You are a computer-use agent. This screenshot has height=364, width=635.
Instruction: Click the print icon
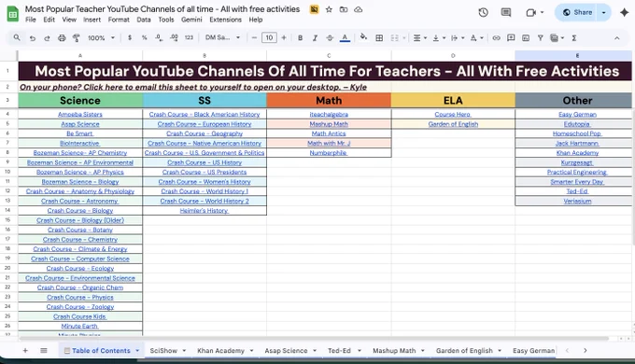tap(62, 38)
